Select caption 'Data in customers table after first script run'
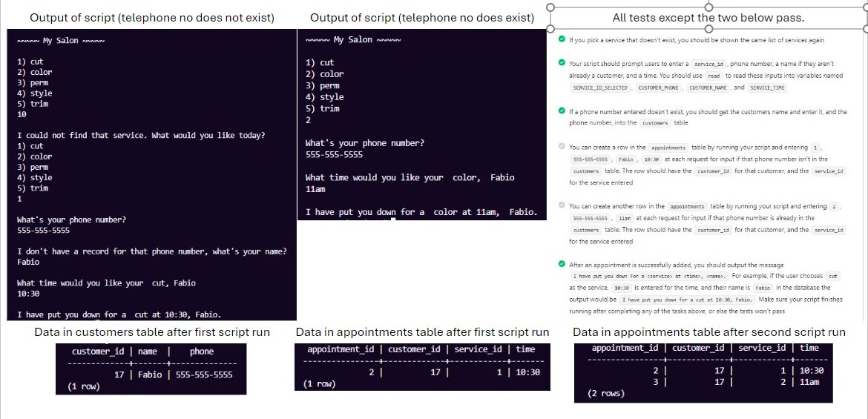 [x=152, y=333]
